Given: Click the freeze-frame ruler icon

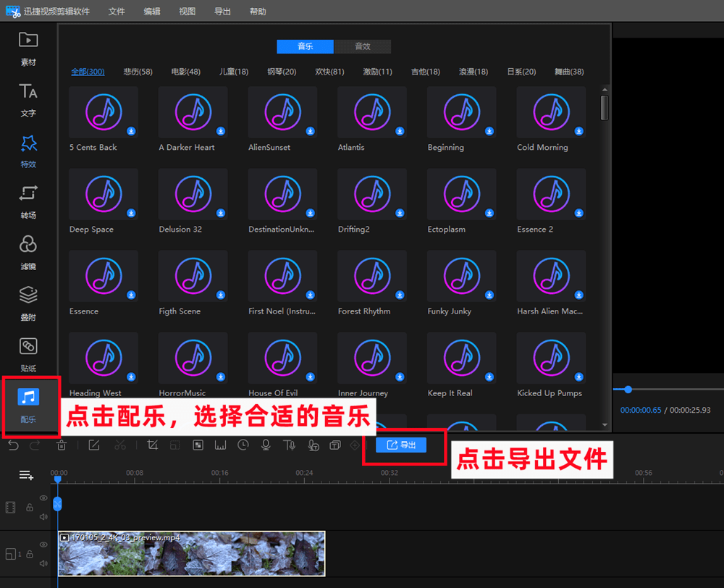Looking at the screenshot, I should point(220,445).
